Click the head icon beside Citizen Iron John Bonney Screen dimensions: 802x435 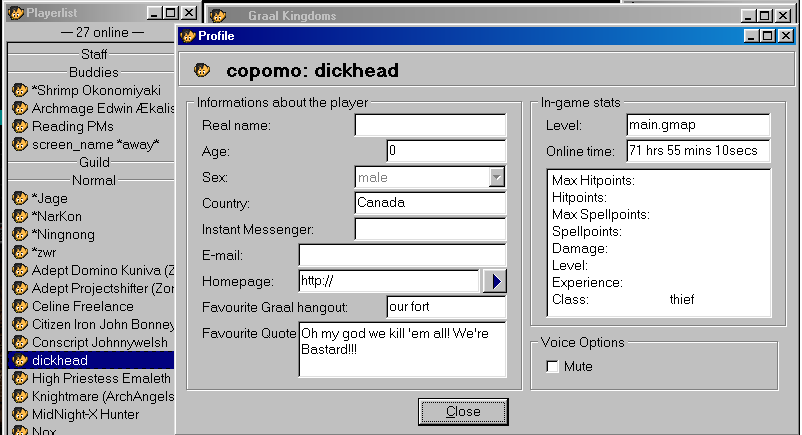point(19,324)
